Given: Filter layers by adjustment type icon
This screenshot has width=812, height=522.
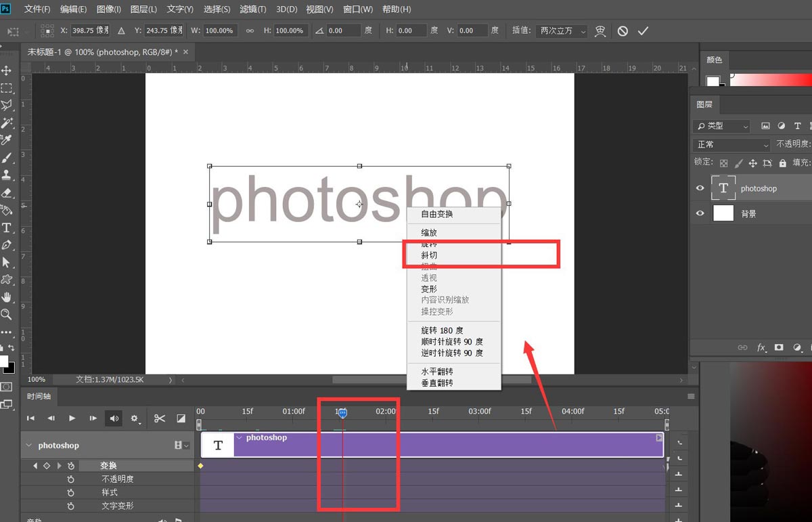Looking at the screenshot, I should tap(782, 126).
